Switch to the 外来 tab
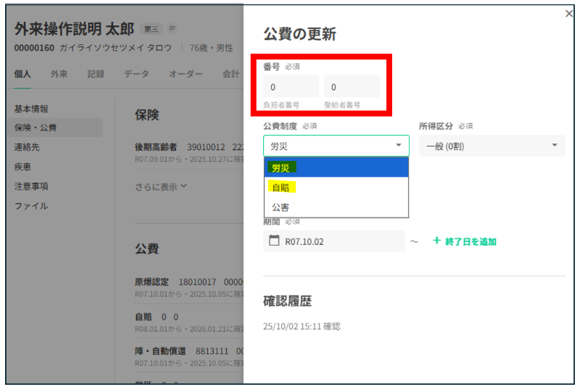This screenshot has width=585, height=392. click(59, 73)
